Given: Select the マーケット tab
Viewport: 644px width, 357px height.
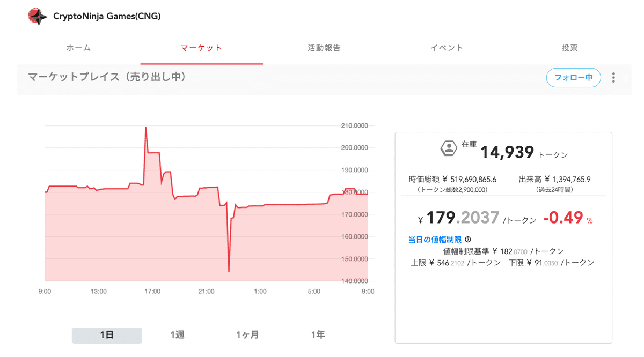Looking at the screenshot, I should [x=201, y=48].
